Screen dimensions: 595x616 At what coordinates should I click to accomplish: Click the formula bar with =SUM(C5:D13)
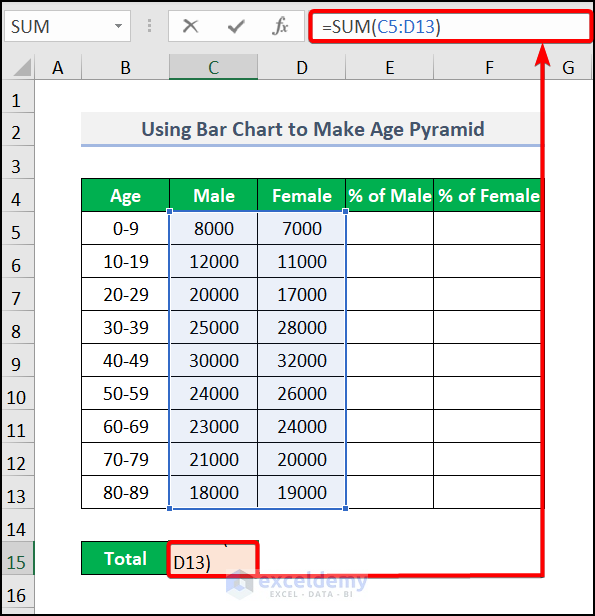450,26
